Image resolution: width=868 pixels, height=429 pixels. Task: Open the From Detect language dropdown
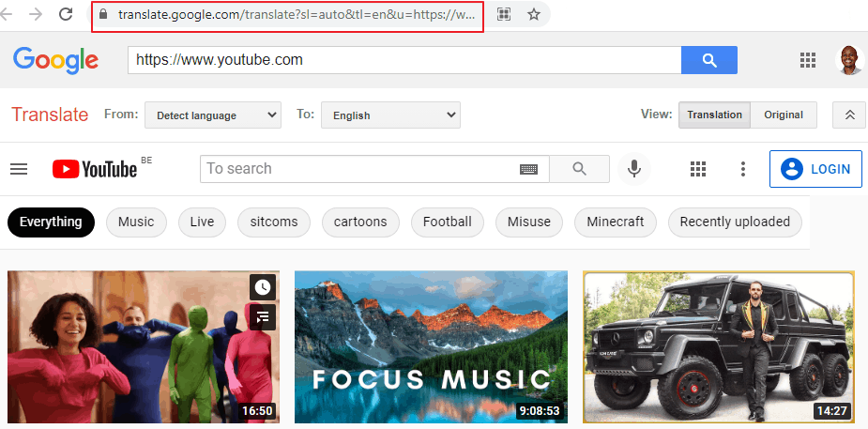pos(213,115)
